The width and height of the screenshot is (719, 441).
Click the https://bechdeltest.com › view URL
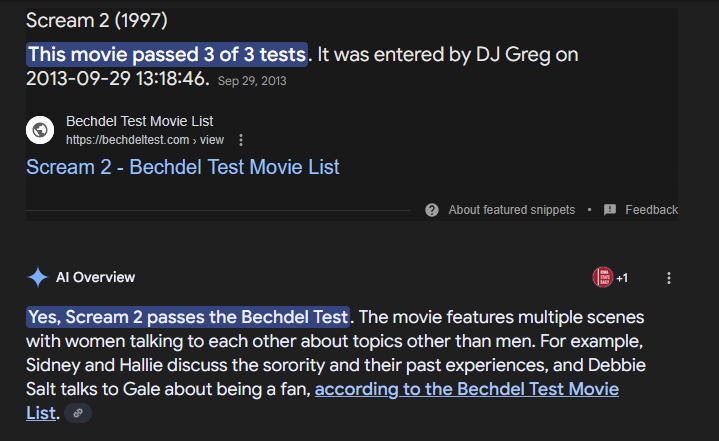click(x=145, y=140)
